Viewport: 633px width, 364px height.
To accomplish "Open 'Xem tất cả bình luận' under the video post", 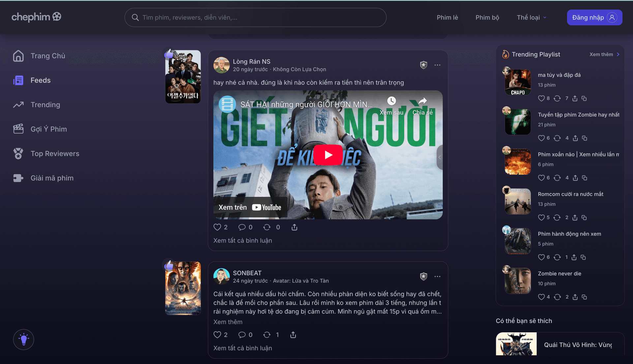I will pos(242,240).
